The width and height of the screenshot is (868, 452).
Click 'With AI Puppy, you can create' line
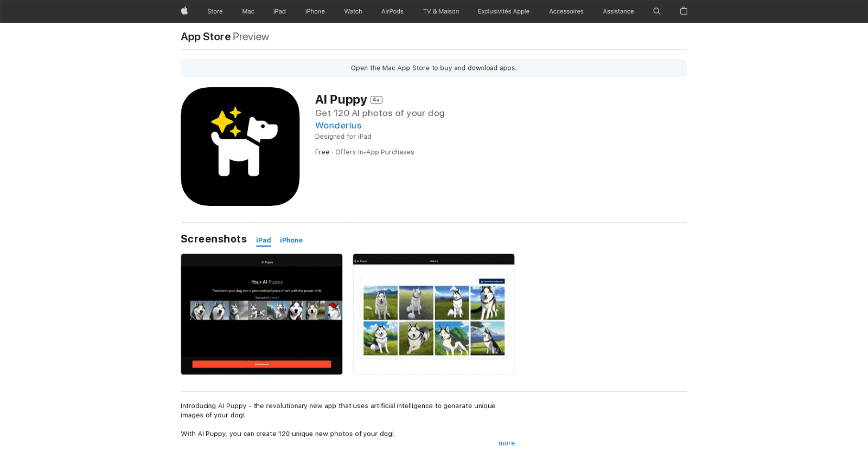click(x=288, y=434)
